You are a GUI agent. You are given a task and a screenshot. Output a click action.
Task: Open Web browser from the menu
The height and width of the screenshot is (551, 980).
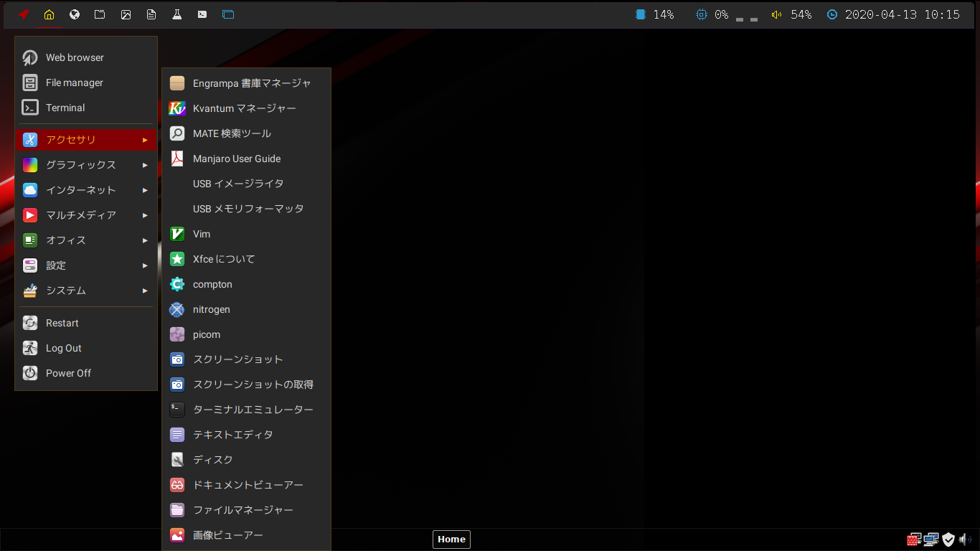tap(85, 57)
